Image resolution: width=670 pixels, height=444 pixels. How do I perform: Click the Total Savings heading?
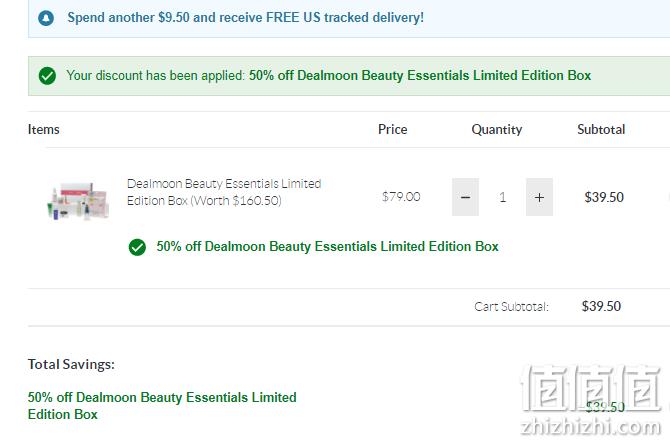(71, 365)
